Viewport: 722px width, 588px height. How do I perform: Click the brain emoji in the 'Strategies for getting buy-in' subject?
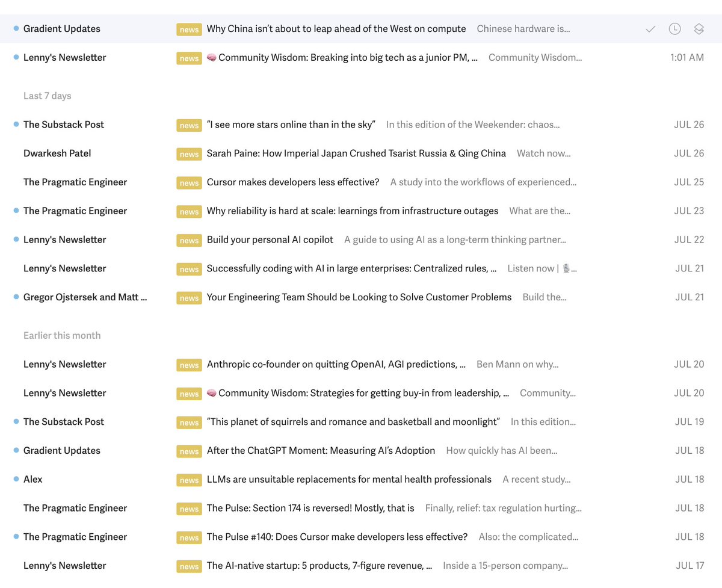coord(212,393)
